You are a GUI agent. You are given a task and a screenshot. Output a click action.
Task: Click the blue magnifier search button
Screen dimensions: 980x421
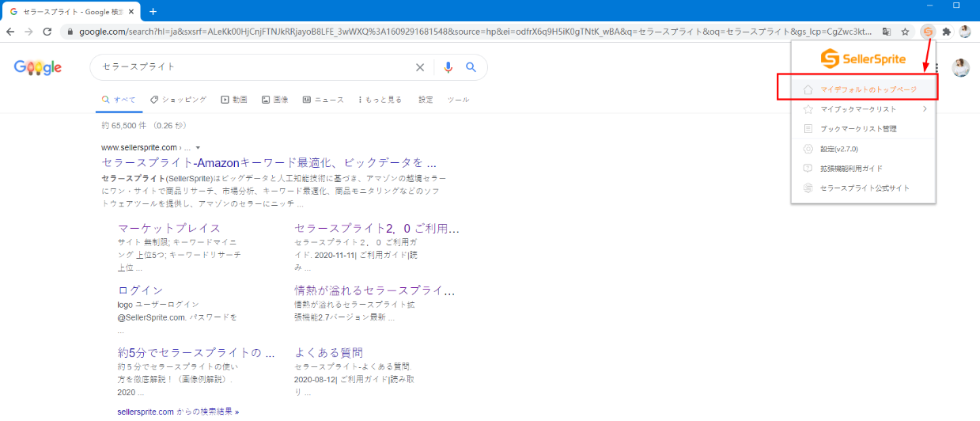coord(471,67)
